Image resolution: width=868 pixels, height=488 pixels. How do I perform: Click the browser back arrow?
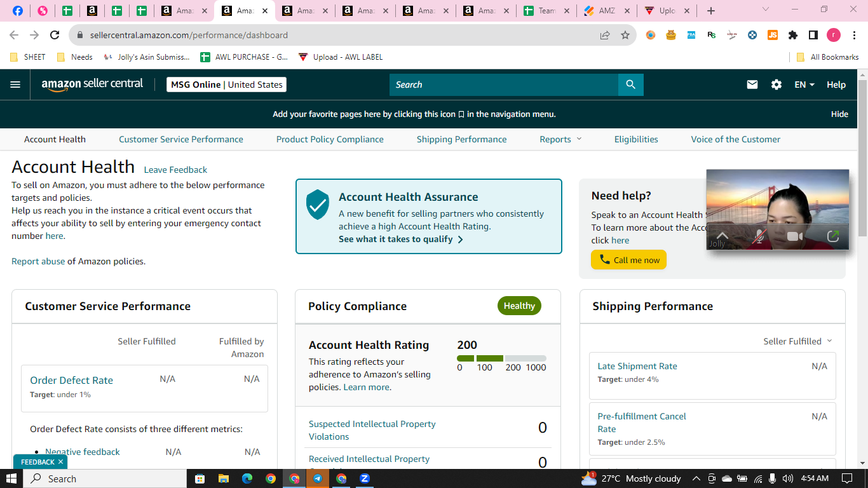(14, 35)
